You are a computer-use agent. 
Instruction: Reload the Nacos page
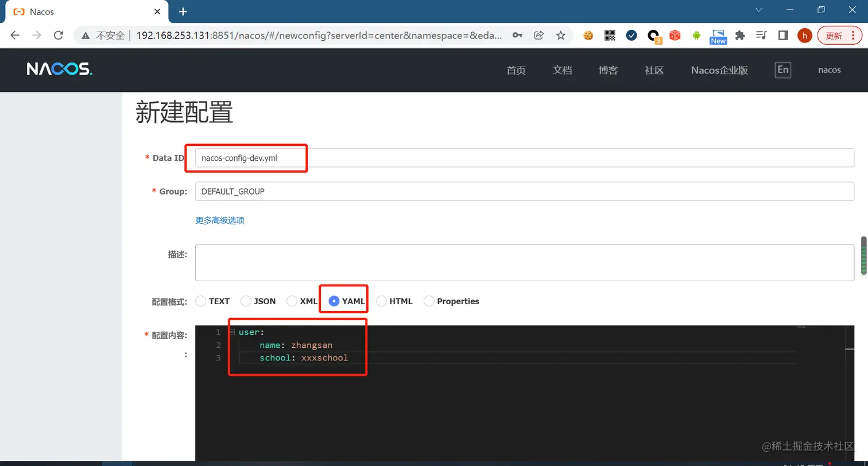click(x=58, y=36)
